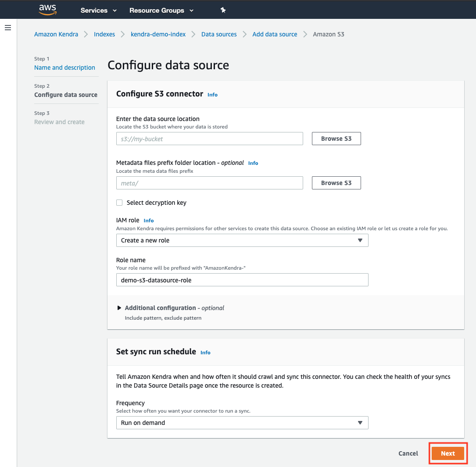Screen dimensions: 476x467
Task: Go to Indexes breadcrumb
Action: tap(104, 34)
